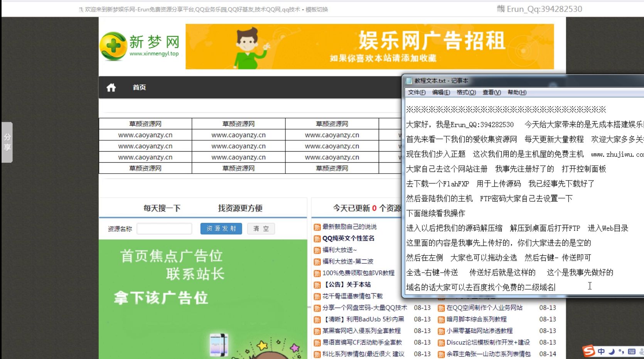This screenshot has width=644, height=359.
Task: Open 小黑零基础网站渗透教程 link
Action: 479,331
